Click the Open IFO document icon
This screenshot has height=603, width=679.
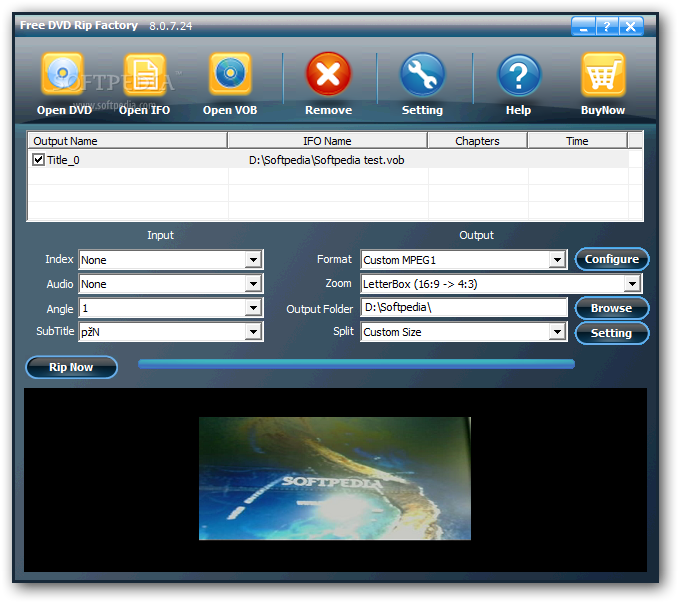(145, 74)
